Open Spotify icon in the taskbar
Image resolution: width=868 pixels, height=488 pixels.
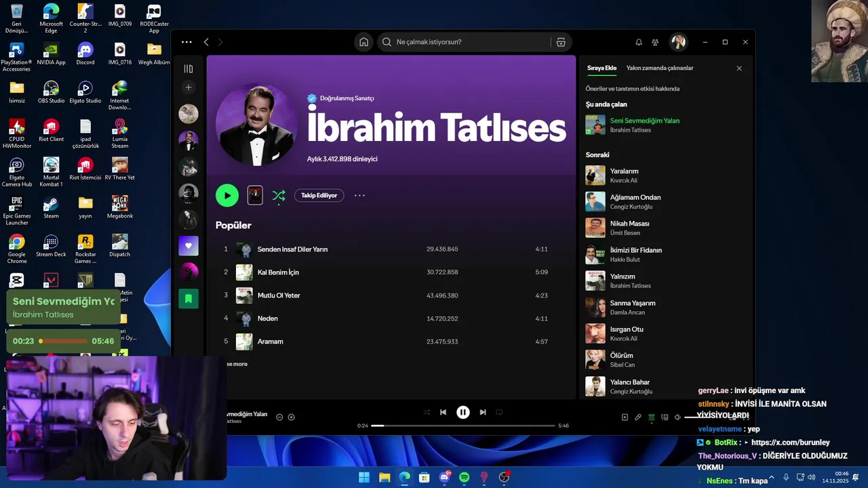click(465, 477)
